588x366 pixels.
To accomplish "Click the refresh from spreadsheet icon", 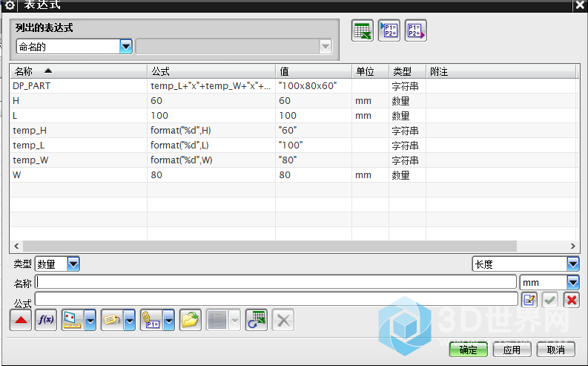I will pyautogui.click(x=256, y=320).
